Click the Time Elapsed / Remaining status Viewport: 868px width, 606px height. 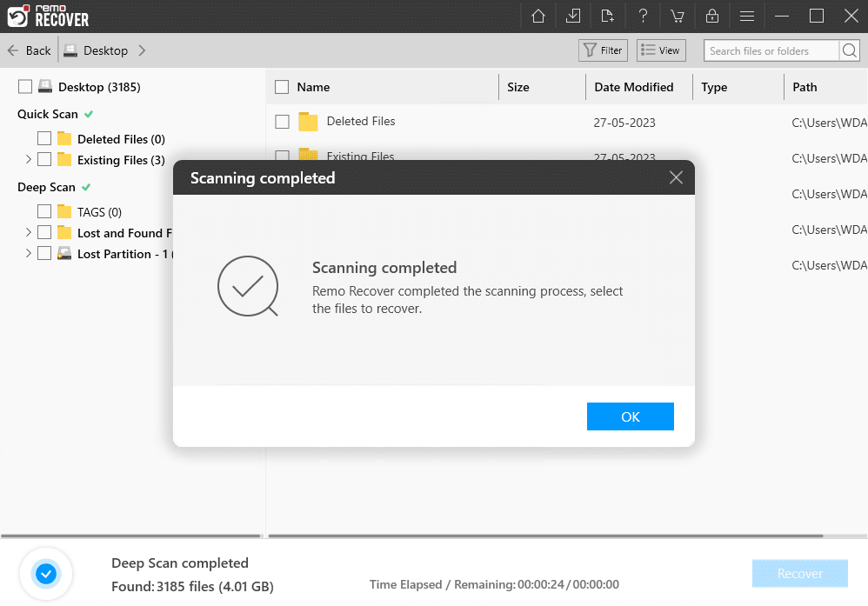pos(494,584)
